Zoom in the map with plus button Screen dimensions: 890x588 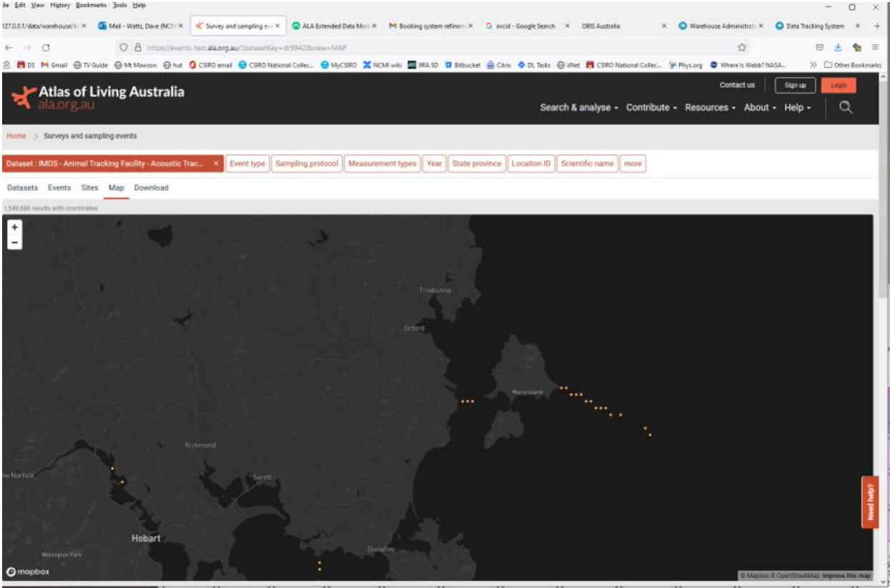(x=14, y=227)
